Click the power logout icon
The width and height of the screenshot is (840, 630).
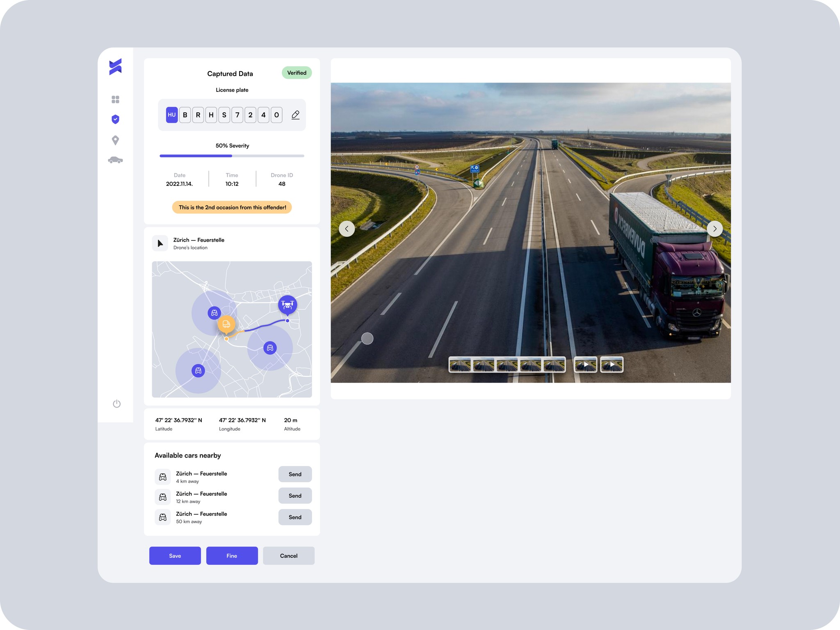[x=116, y=404]
